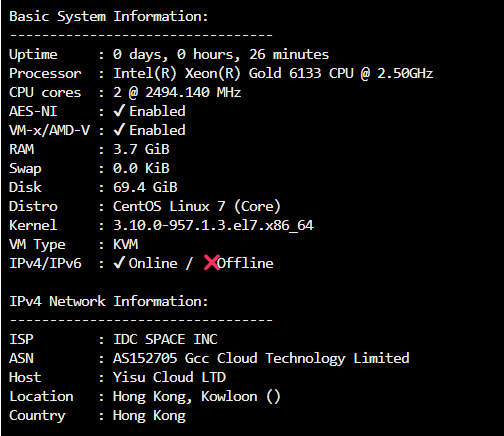The height and width of the screenshot is (436, 504).
Task: Click the 3.7 GiB RAM value
Action: point(141,149)
